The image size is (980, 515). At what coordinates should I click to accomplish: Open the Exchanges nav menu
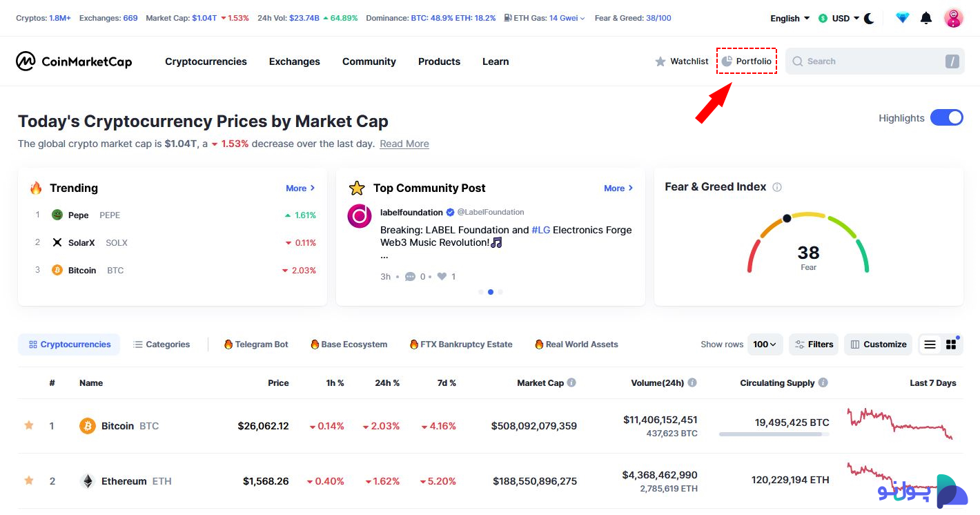[x=295, y=61]
